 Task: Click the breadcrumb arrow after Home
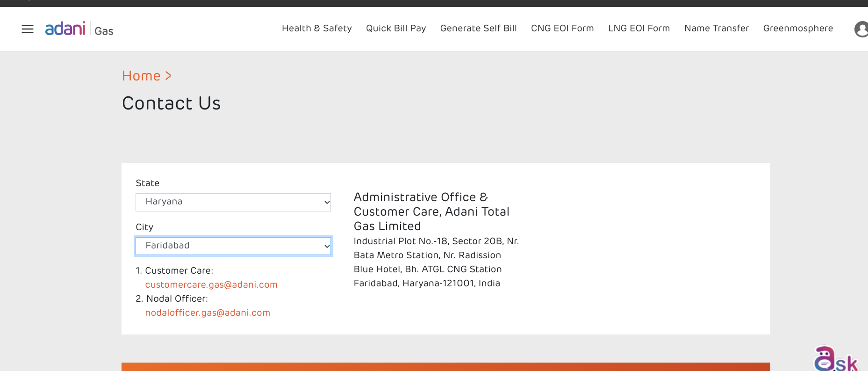tap(169, 76)
